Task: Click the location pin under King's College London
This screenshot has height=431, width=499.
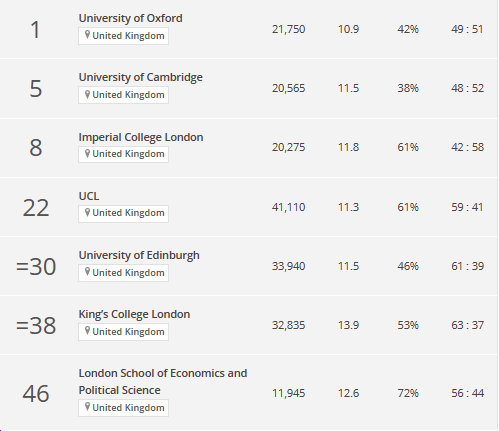Action: coord(87,331)
